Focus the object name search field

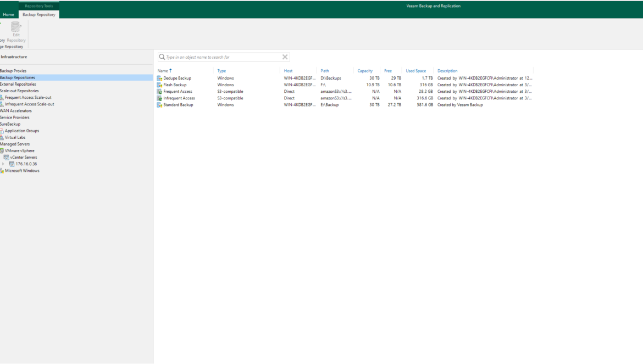point(224,57)
